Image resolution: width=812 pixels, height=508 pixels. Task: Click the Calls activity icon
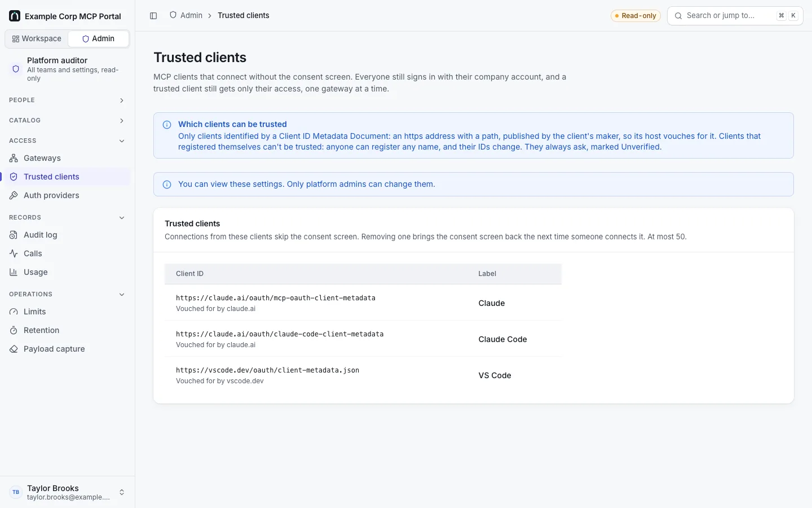[x=14, y=253]
